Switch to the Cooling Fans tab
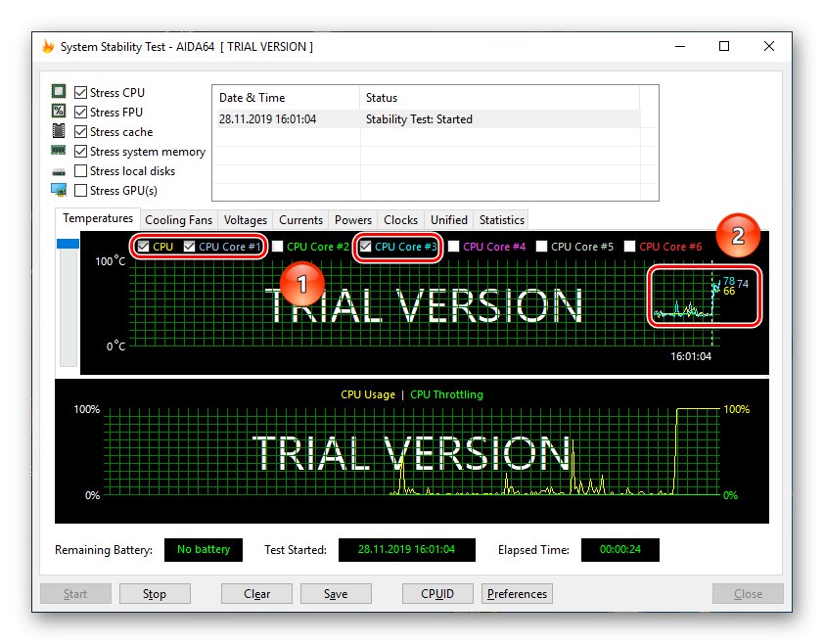This screenshot has width=824, height=644. click(179, 220)
